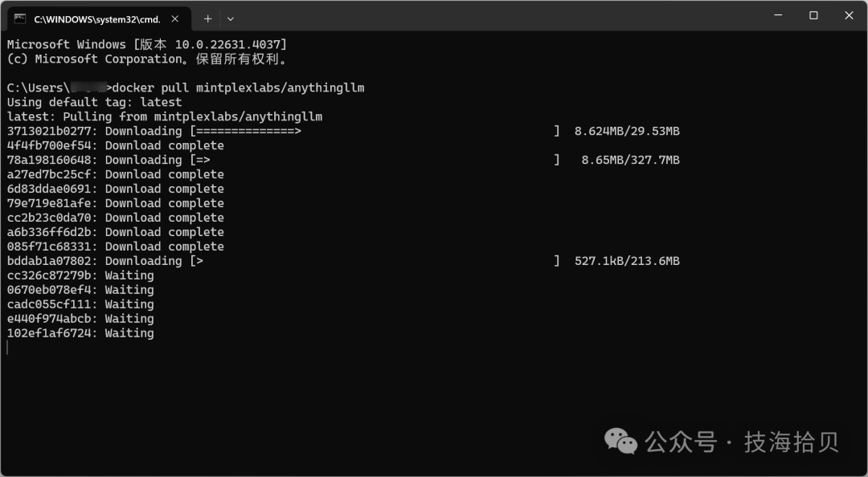Click the 8.624MB/29.53MB size readout
868x477 pixels.
pos(627,131)
